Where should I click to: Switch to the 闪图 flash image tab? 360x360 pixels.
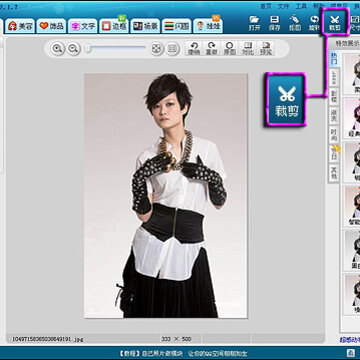point(177,26)
